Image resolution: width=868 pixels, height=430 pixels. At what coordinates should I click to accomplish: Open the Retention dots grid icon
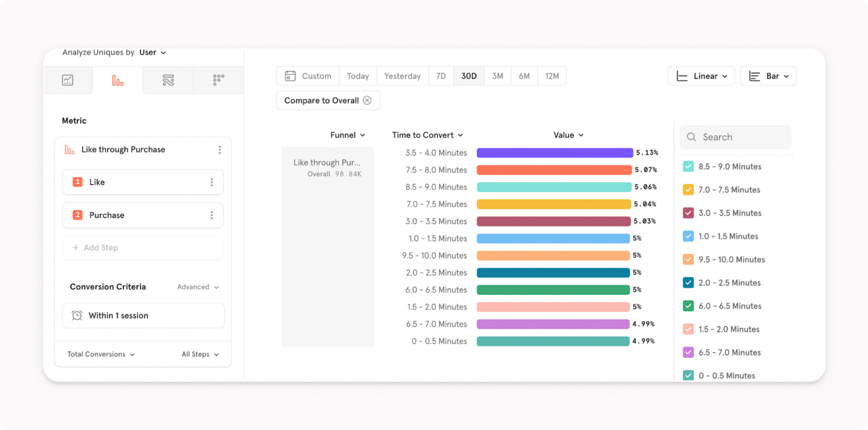pos(218,80)
